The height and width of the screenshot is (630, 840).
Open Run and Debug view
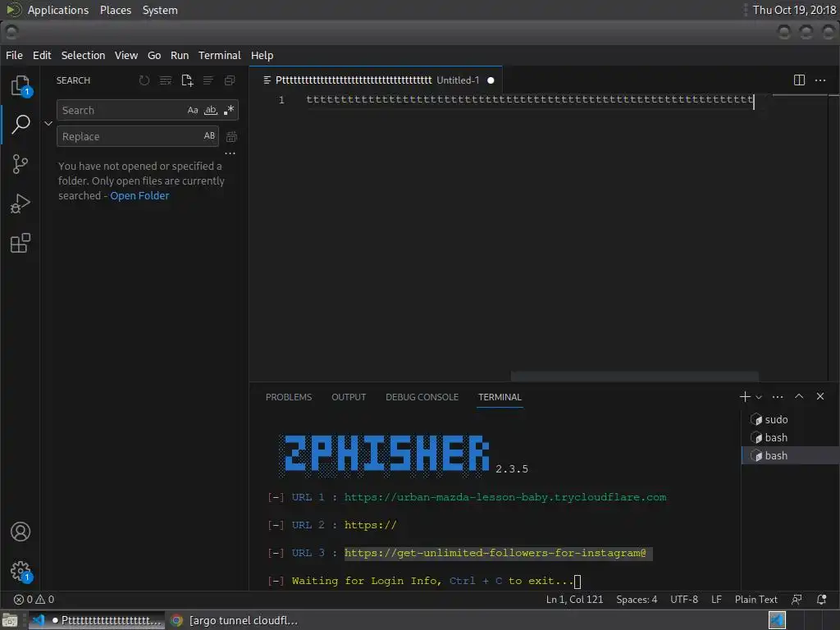pyautogui.click(x=21, y=203)
